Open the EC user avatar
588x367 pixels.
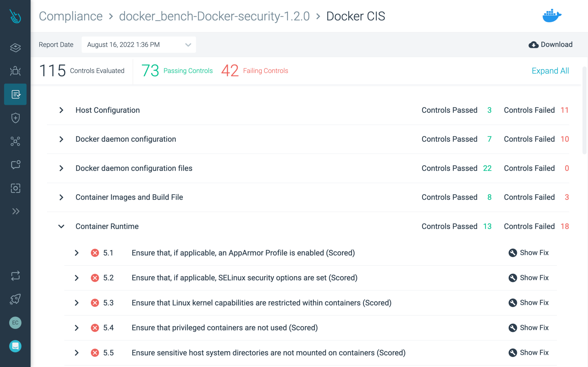click(15, 323)
